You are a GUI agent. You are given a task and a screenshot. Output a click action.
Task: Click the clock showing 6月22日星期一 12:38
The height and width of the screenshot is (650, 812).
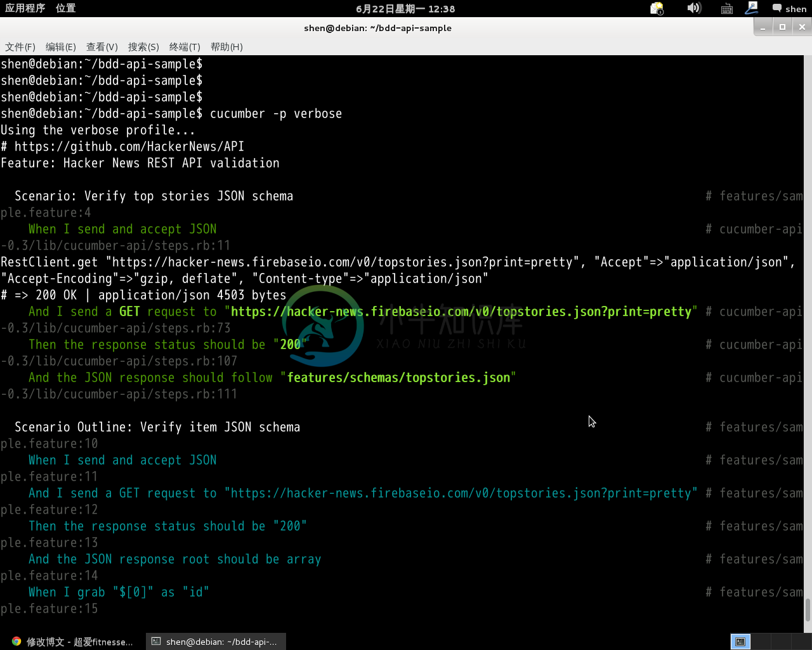(x=405, y=9)
